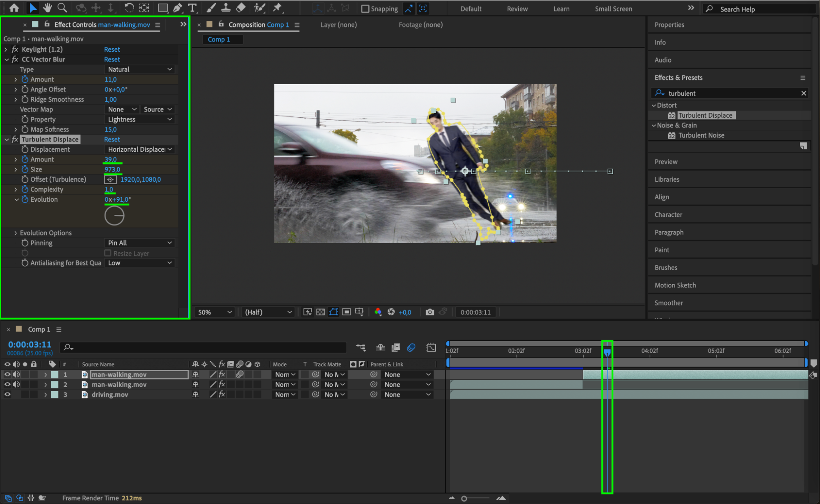Select the Pen tool
The height and width of the screenshot is (504, 820).
pyautogui.click(x=178, y=7)
